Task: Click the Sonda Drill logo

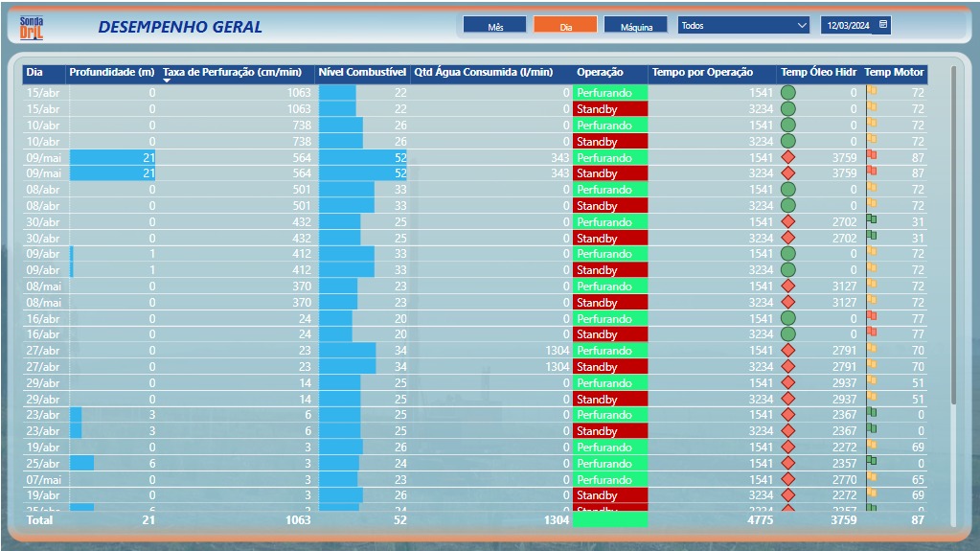Action: click(32, 28)
